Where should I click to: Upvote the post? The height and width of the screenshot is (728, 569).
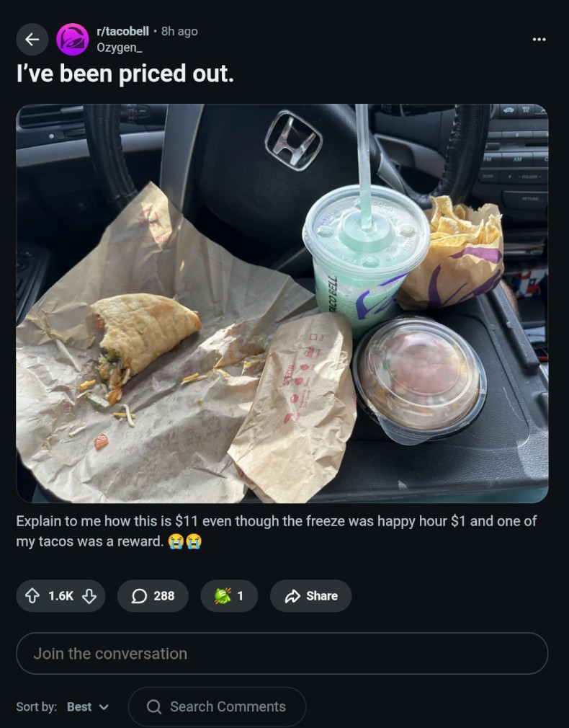[32, 595]
